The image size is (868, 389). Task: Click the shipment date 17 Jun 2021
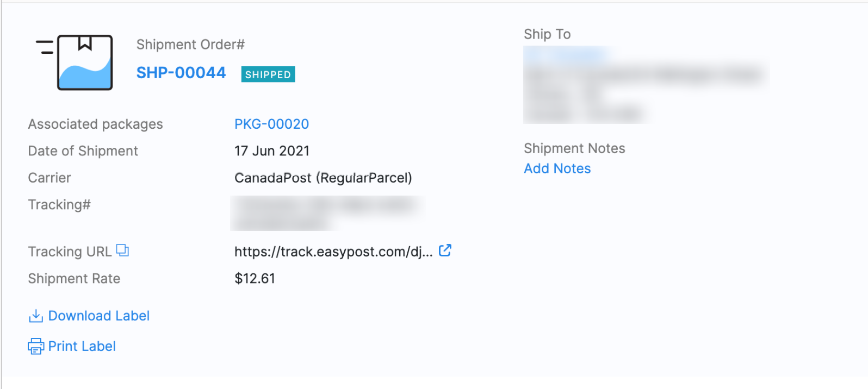point(271,151)
